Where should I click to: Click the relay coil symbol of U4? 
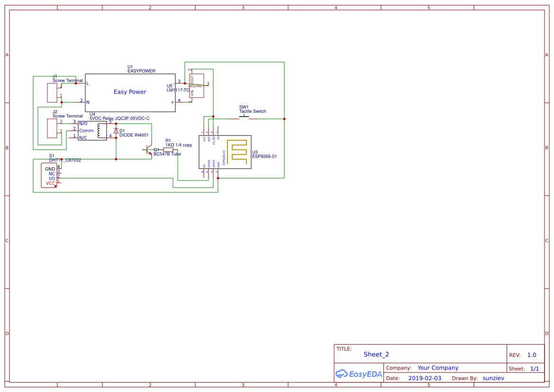point(99,130)
